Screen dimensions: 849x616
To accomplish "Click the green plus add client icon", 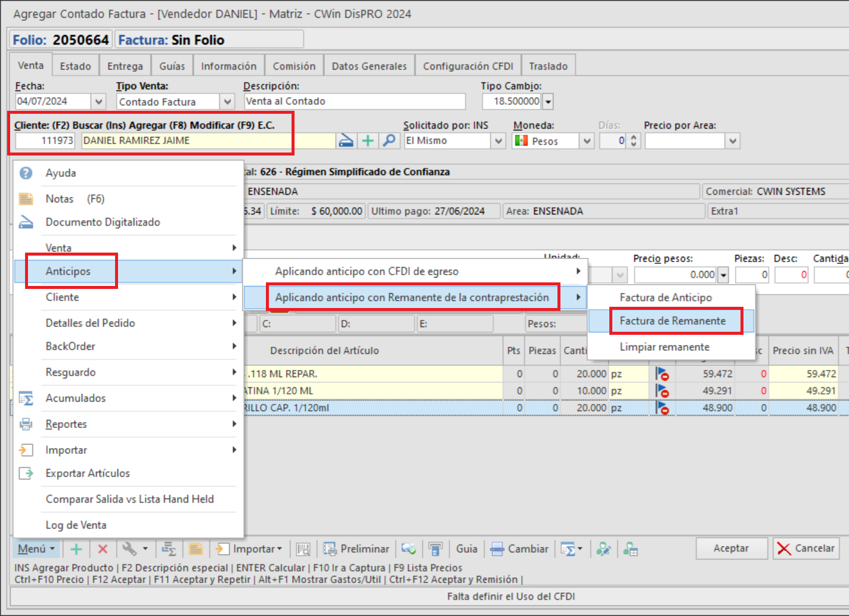I will (x=368, y=141).
